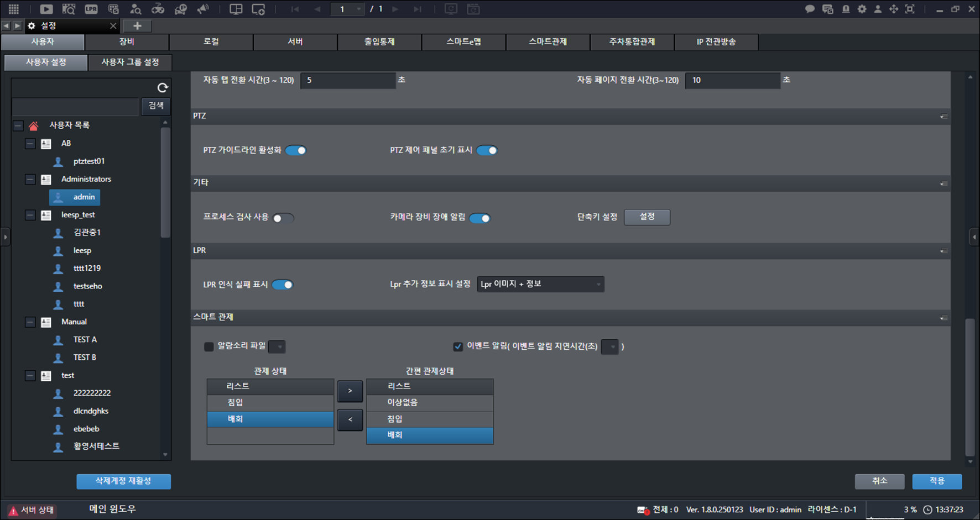
Task: Open the broadcast megaphone icon
Action: tap(203, 9)
